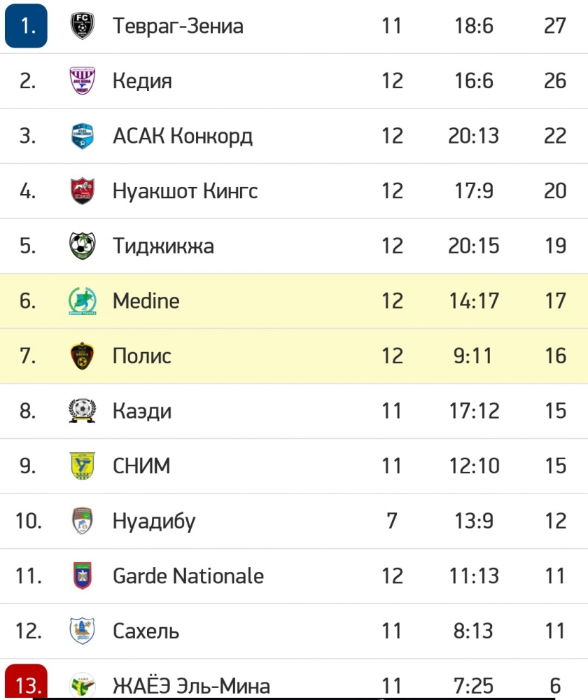Click the Казди wreath ball emblem
This screenshot has width=588, height=700.
(x=83, y=411)
